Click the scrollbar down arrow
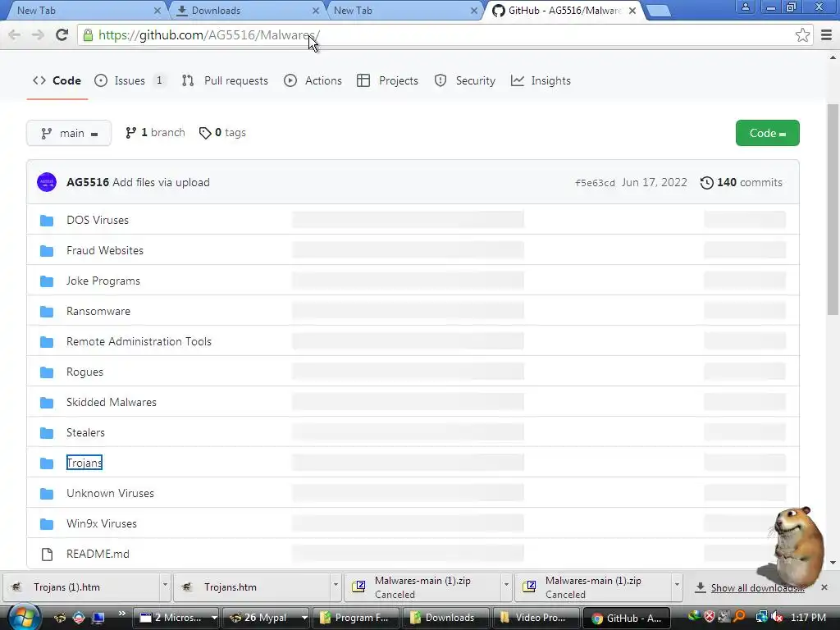The height and width of the screenshot is (630, 840). (833, 563)
